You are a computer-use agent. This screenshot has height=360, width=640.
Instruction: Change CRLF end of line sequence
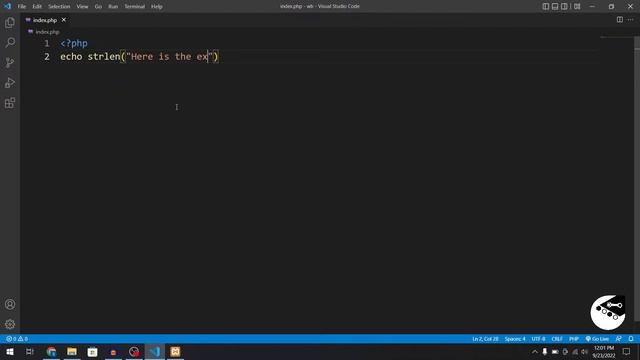[x=557, y=339]
